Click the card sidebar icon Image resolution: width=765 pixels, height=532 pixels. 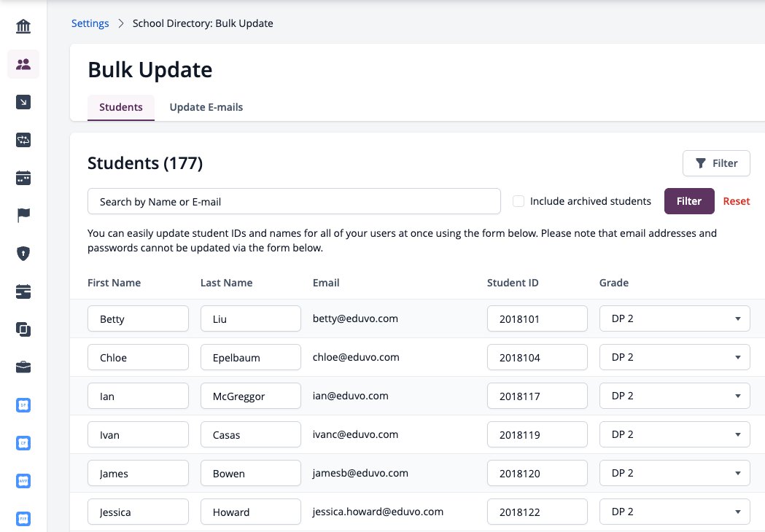coord(23,292)
